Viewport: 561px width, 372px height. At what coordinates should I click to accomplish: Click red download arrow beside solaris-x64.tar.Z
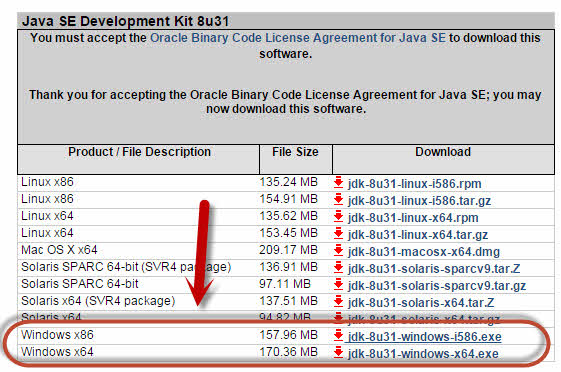[x=338, y=301]
